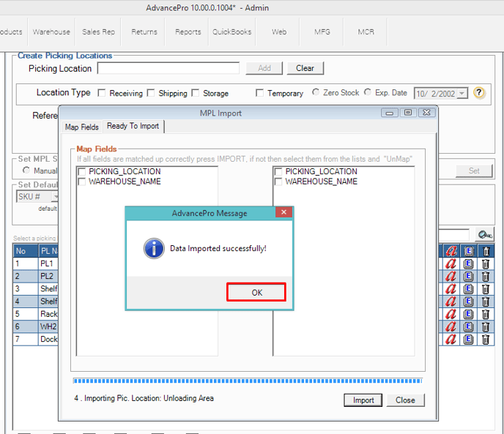This screenshot has width=504, height=434.
Task: Open the QuickBooks menu
Action: pos(231,32)
